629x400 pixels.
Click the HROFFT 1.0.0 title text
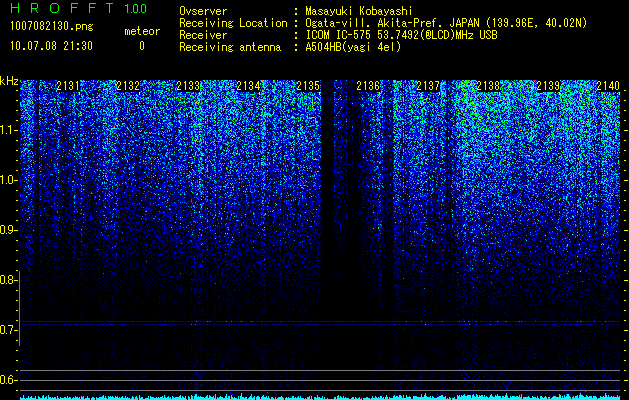click(78, 8)
